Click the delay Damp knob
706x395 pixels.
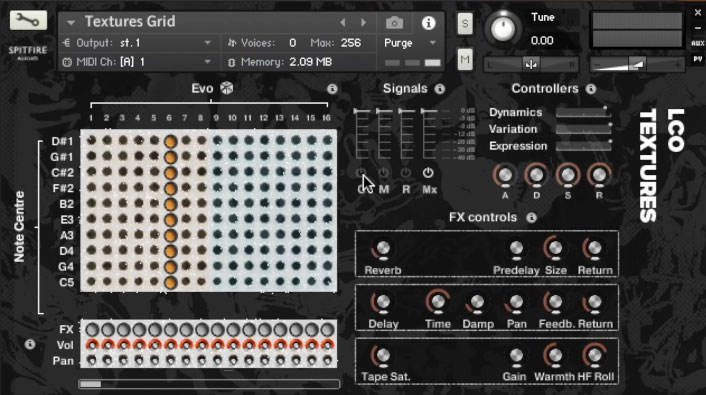click(x=477, y=302)
